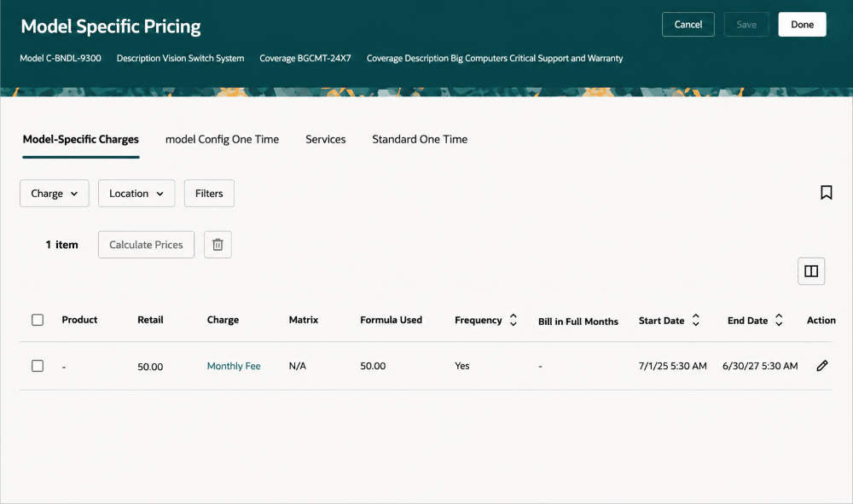Viewport: 853px width, 504px height.
Task: Click the Retail value 50.00
Action: 150,367
